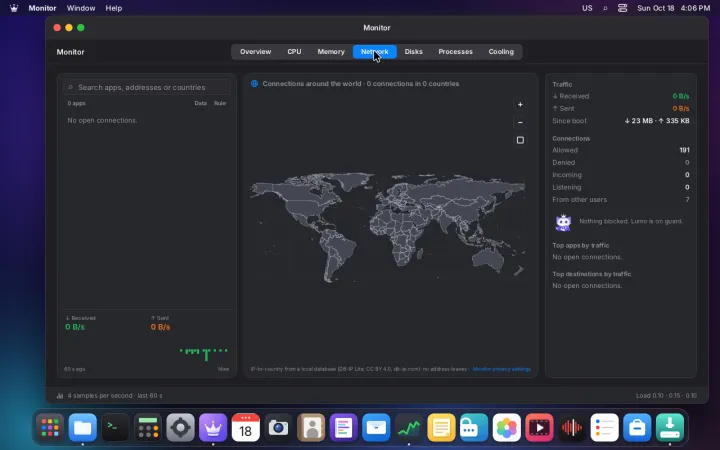
Task: Click the Data column header
Action: coord(200,103)
